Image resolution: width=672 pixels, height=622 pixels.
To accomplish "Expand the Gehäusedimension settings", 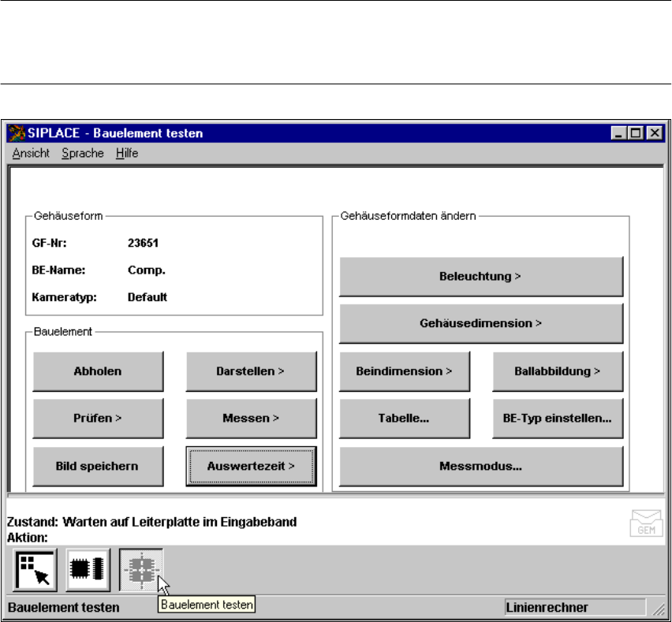I will click(x=480, y=323).
